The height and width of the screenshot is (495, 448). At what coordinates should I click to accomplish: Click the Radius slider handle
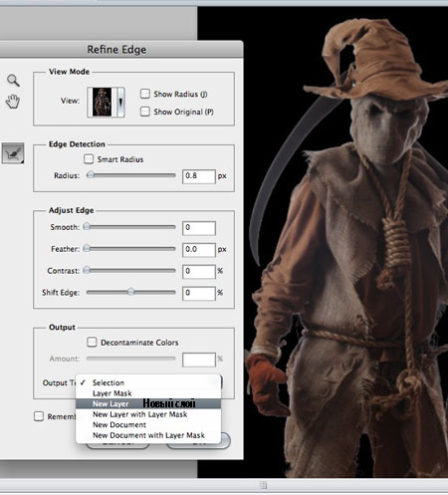[91, 174]
